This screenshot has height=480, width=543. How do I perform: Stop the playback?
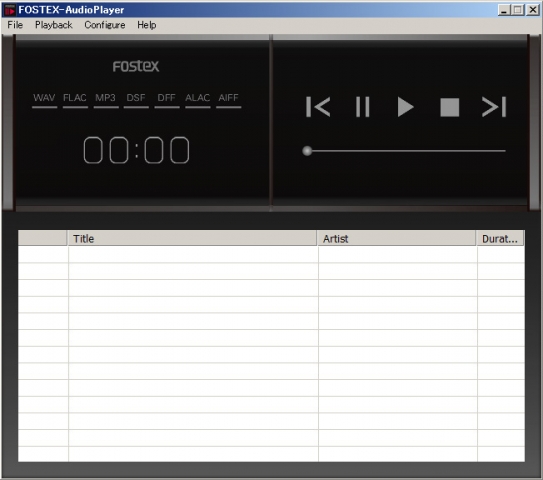(x=449, y=107)
